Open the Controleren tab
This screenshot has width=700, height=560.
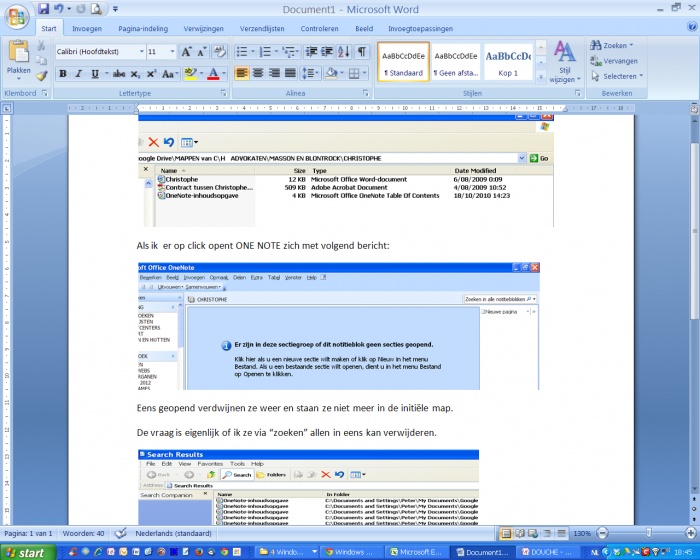(x=319, y=29)
